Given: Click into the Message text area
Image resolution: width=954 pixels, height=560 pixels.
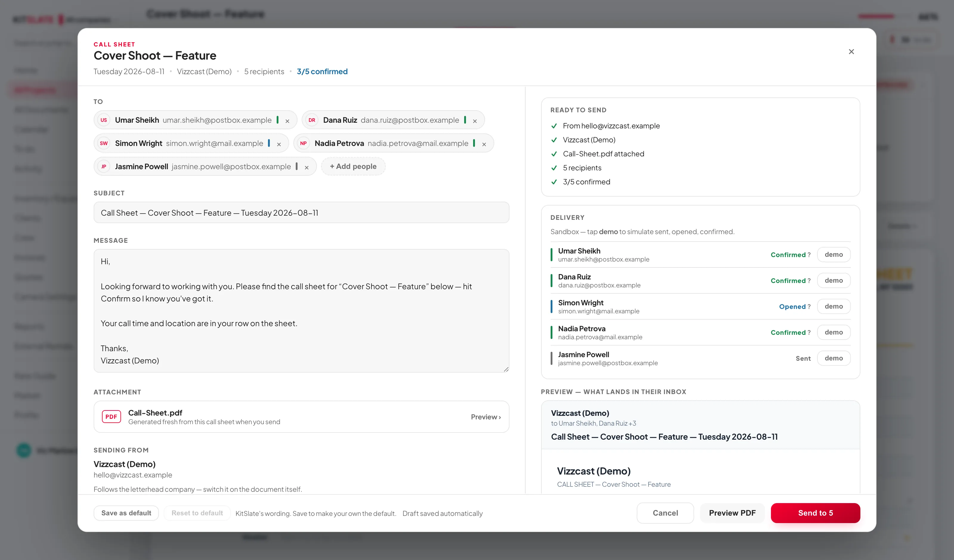Looking at the screenshot, I should coord(301,311).
